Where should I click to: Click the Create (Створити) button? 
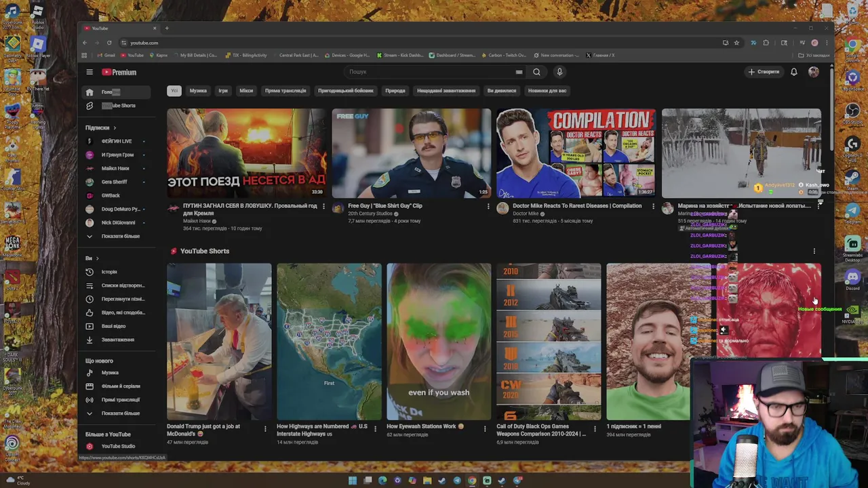[764, 72]
